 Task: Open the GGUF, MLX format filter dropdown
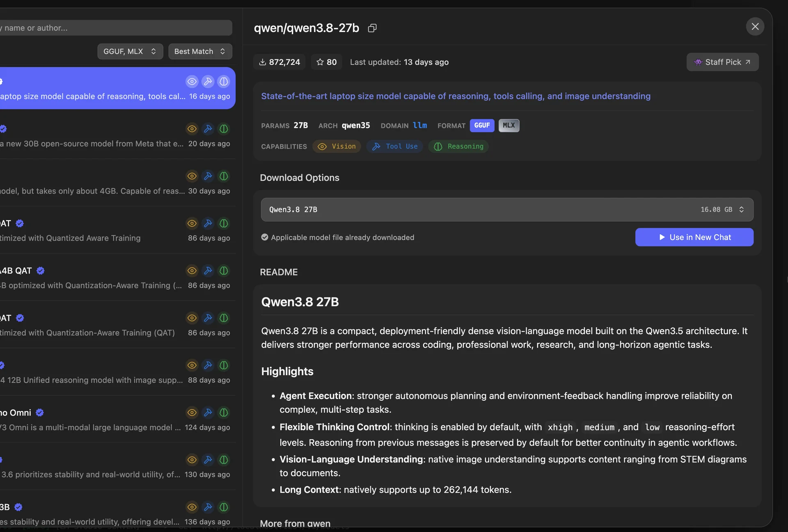click(x=130, y=51)
